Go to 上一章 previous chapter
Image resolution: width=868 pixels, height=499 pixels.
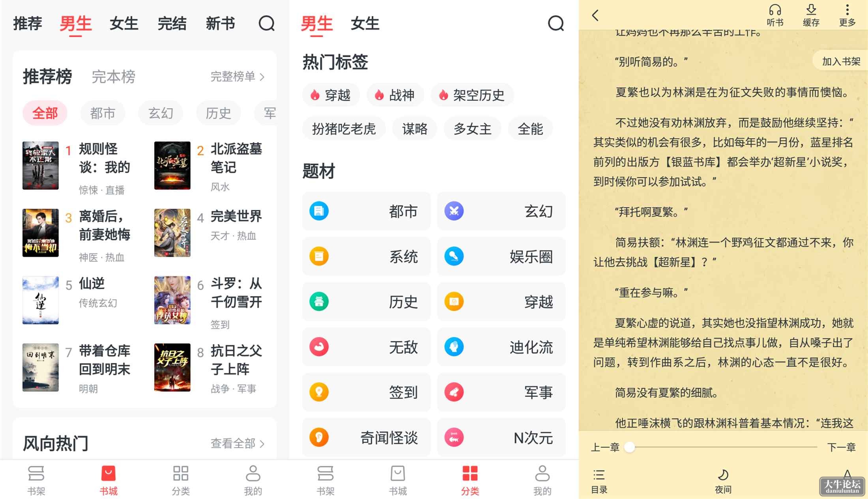click(x=605, y=447)
